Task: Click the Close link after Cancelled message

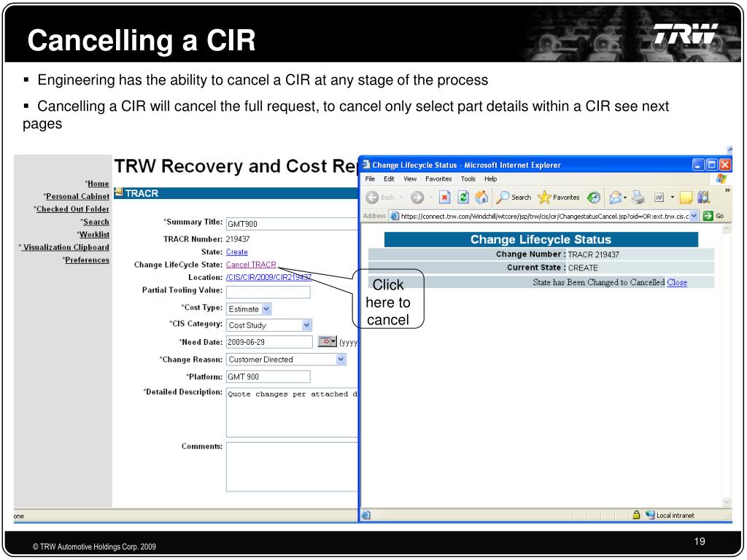Action: 677,282
